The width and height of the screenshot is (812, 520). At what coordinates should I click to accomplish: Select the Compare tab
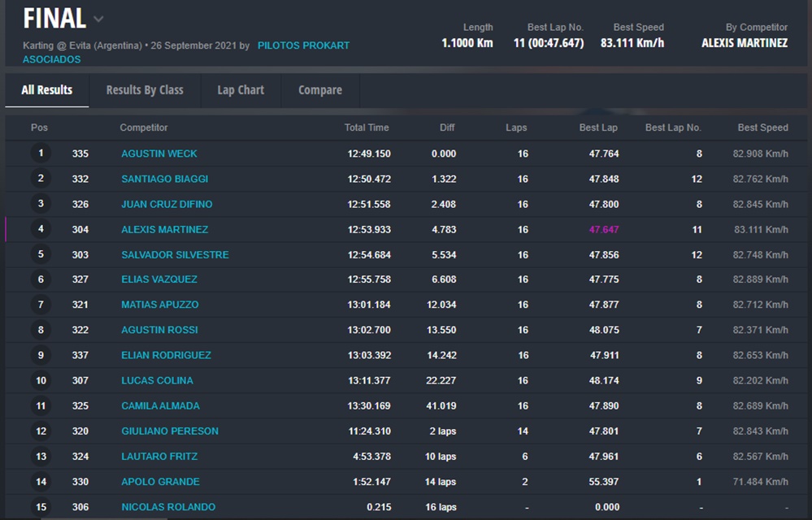pyautogui.click(x=320, y=90)
